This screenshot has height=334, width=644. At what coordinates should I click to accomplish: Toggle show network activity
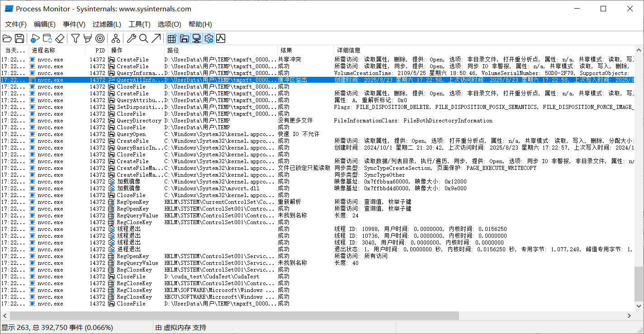click(x=196, y=38)
